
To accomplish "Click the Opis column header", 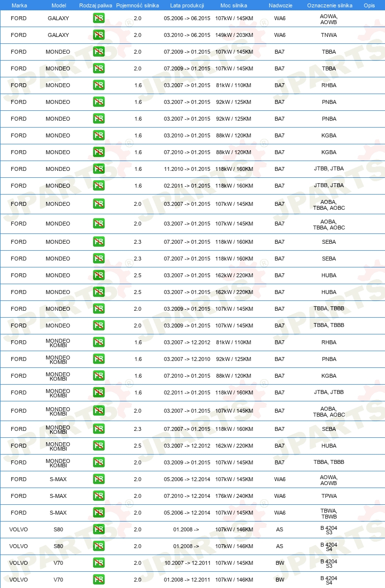I will click(x=369, y=5).
